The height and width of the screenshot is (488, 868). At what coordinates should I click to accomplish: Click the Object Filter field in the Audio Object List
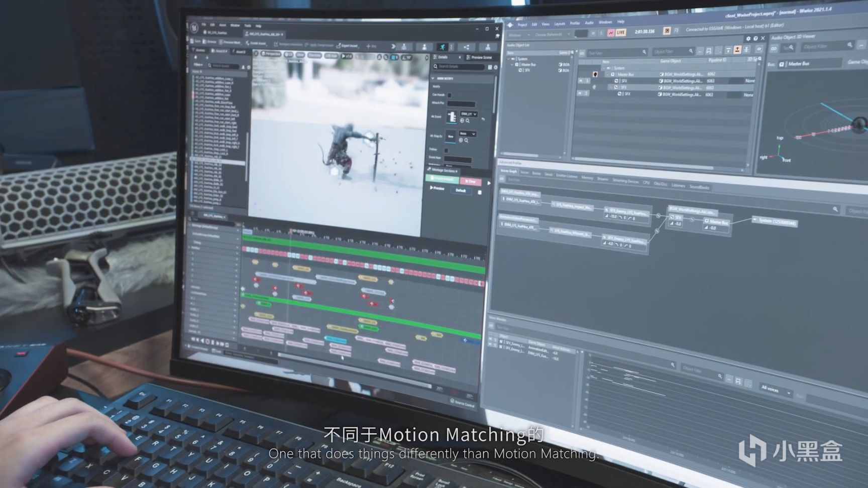674,51
